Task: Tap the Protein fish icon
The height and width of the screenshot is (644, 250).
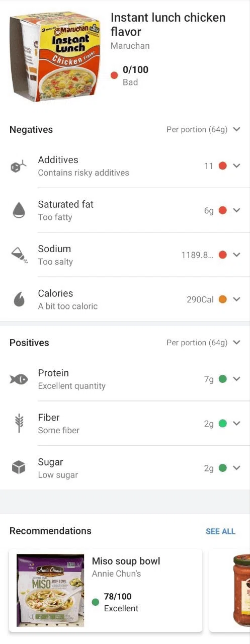Action: (19, 379)
